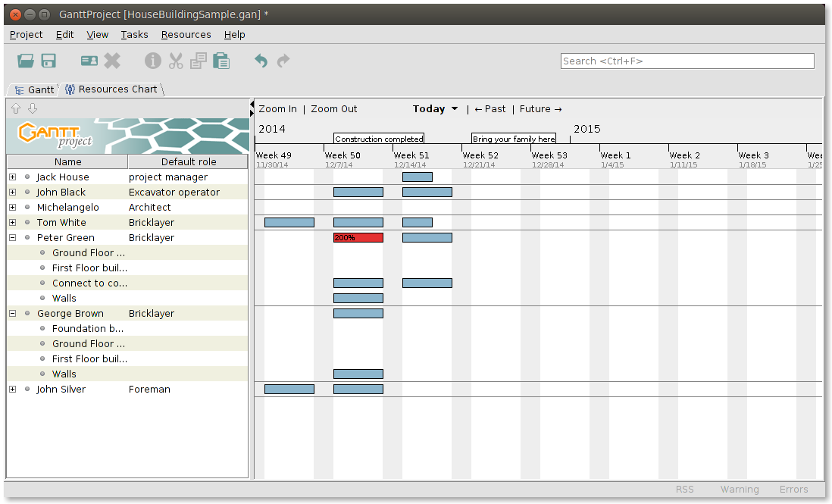Expand the Jack House resource row
Viewport: 832px width, 504px height.
13,177
